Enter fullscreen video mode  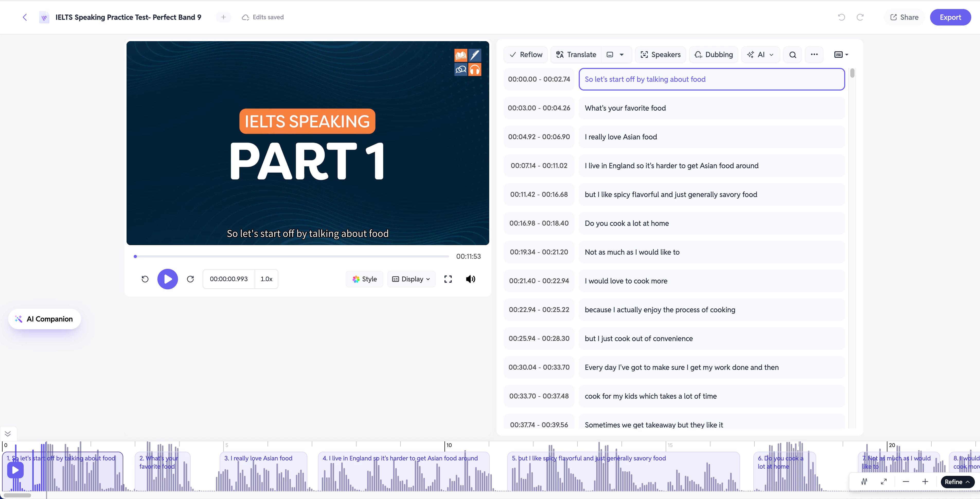(x=448, y=279)
